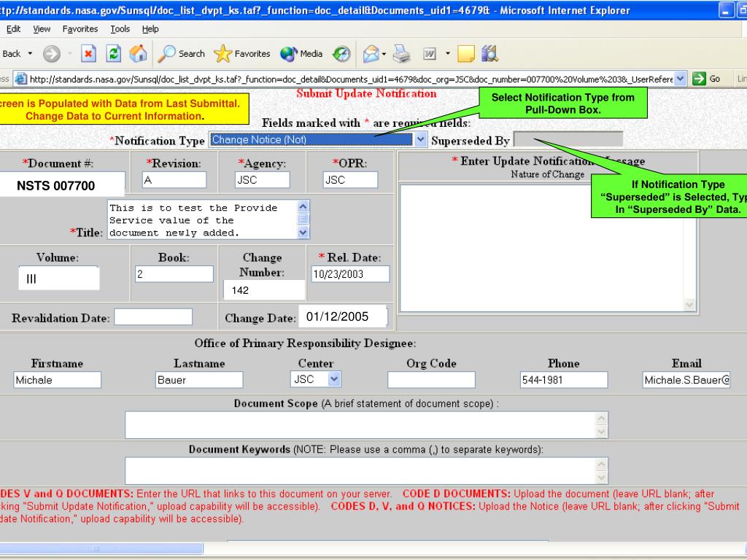The height and width of the screenshot is (560, 747).
Task: Click the Edit with Word icon
Action: tap(430, 54)
